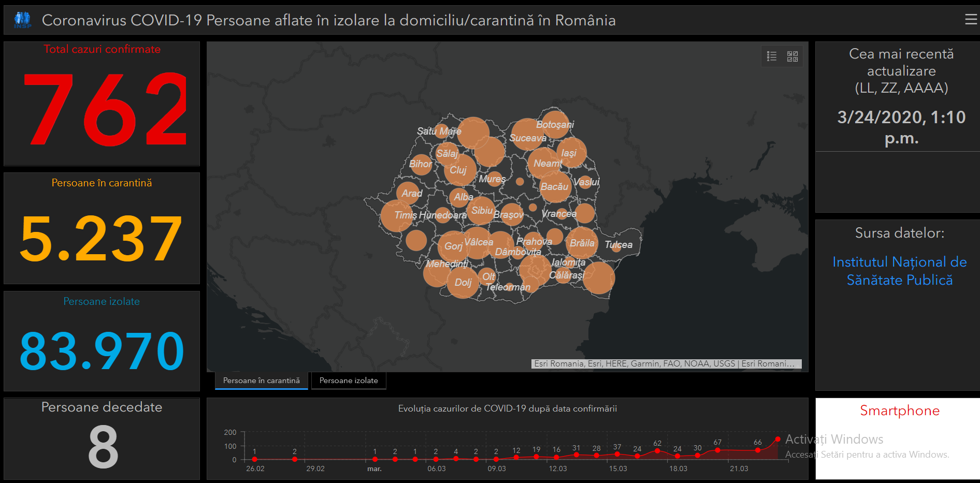Open the map legend list icon
The width and height of the screenshot is (980, 483).
click(772, 56)
